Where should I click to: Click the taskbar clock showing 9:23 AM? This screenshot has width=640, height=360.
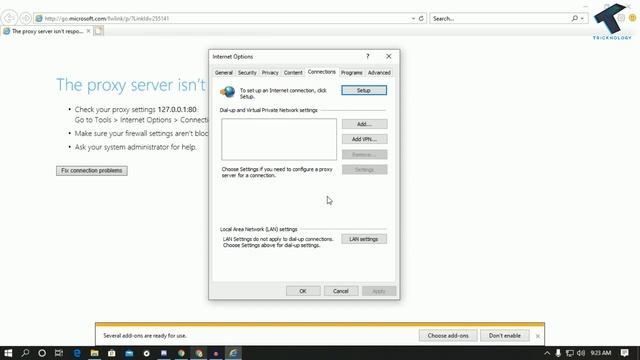tap(601, 353)
